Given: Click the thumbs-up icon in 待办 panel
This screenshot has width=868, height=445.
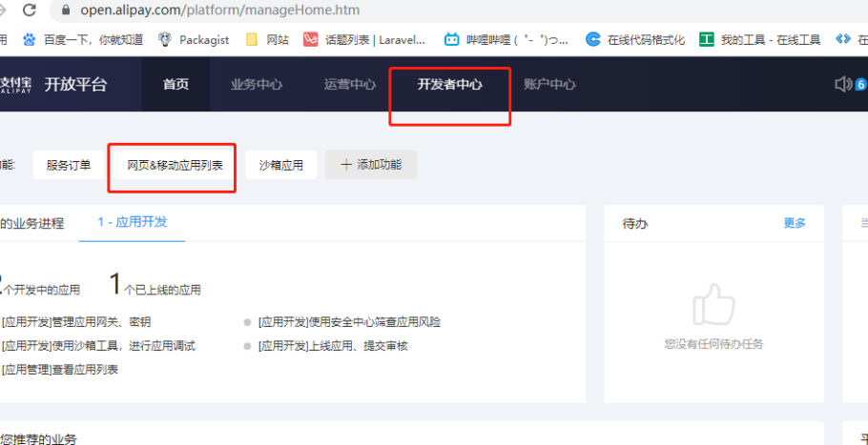Looking at the screenshot, I should pyautogui.click(x=713, y=305).
